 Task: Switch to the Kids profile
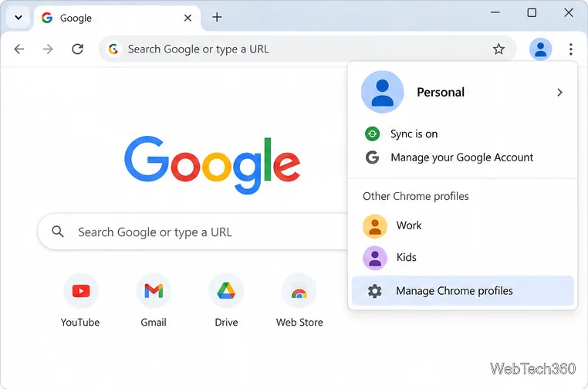pos(462,258)
